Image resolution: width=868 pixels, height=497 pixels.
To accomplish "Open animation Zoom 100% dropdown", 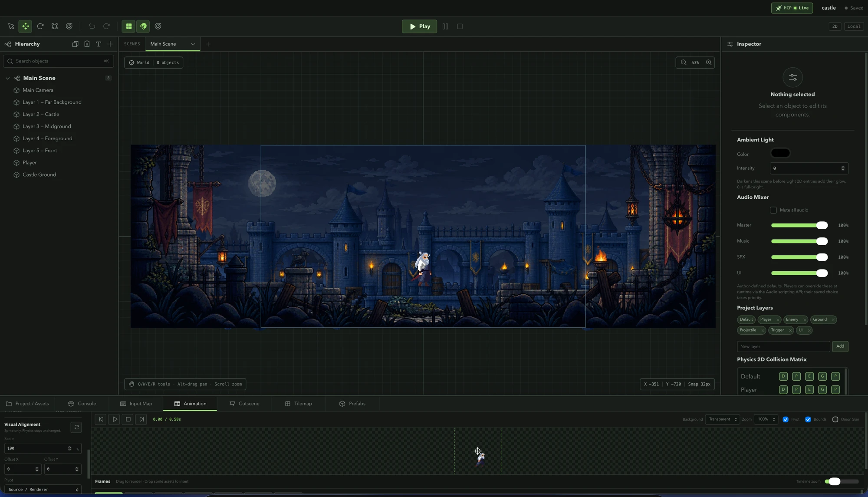I will pos(766,419).
